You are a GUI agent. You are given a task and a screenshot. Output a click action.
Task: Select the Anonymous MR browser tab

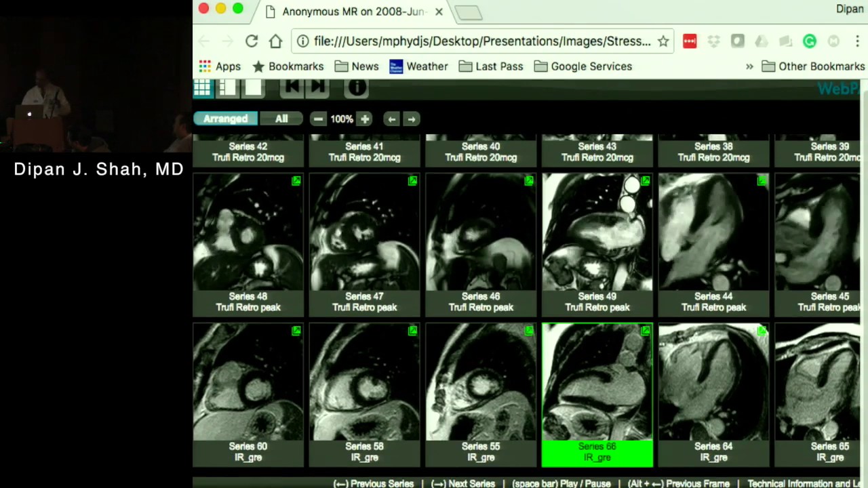pos(354,12)
